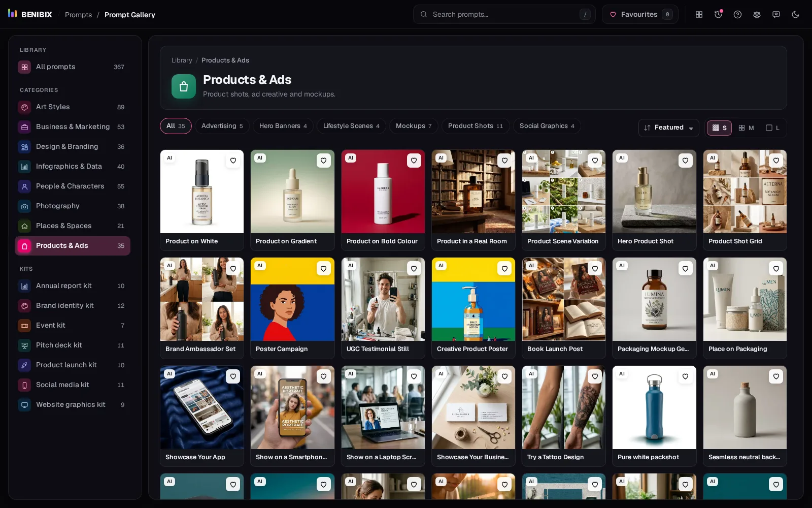
Task: Click the Website graphics kit monitor icon
Action: click(24, 405)
